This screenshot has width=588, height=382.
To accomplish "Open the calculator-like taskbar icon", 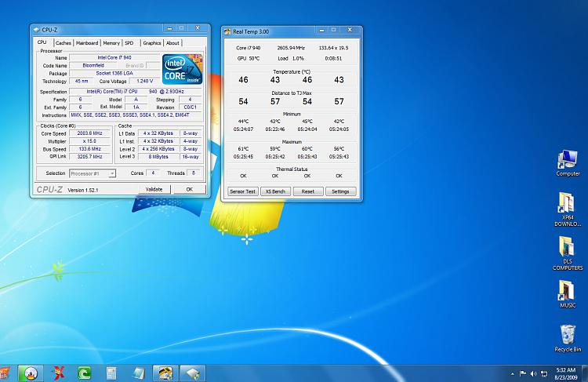I will pos(111,373).
